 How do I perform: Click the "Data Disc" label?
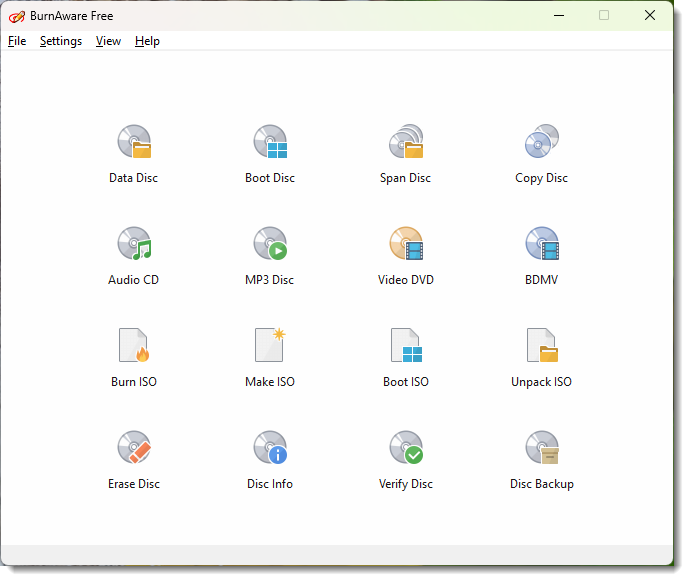[134, 178]
